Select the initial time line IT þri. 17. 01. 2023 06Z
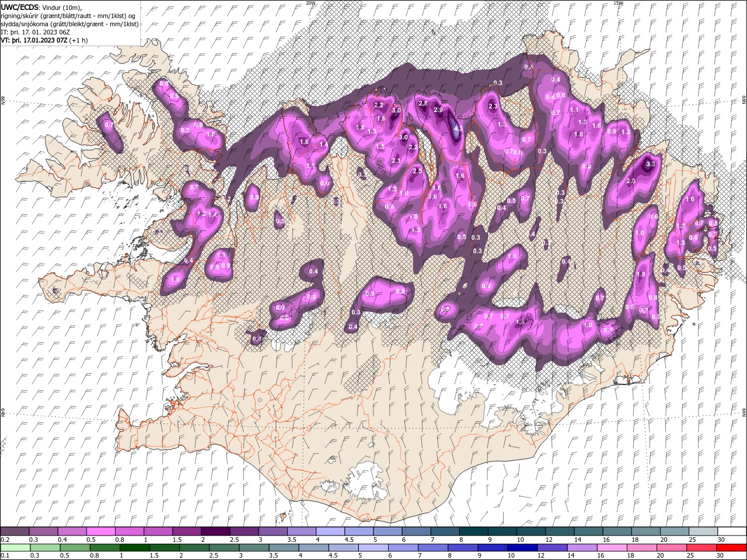Screen dimensions: 747x560 click(35, 32)
